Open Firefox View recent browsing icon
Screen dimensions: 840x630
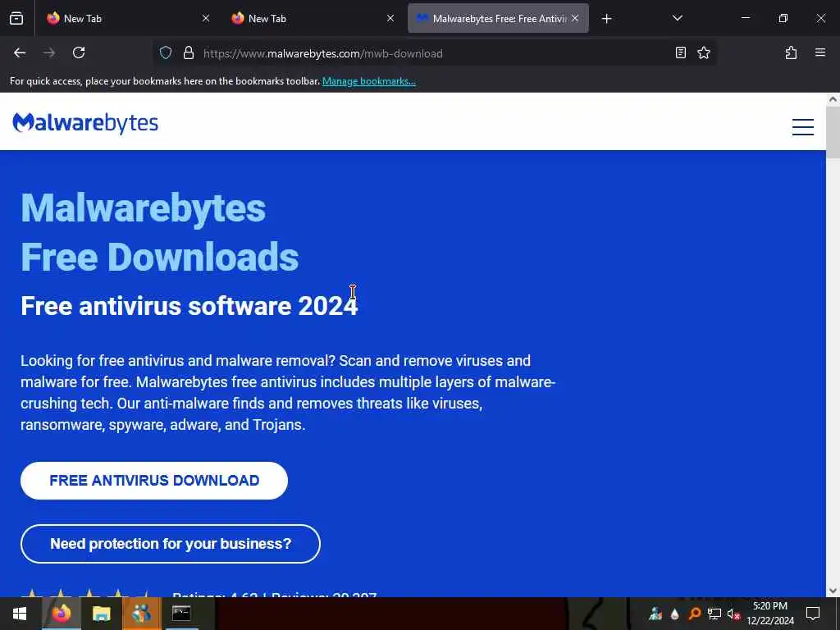tap(16, 18)
